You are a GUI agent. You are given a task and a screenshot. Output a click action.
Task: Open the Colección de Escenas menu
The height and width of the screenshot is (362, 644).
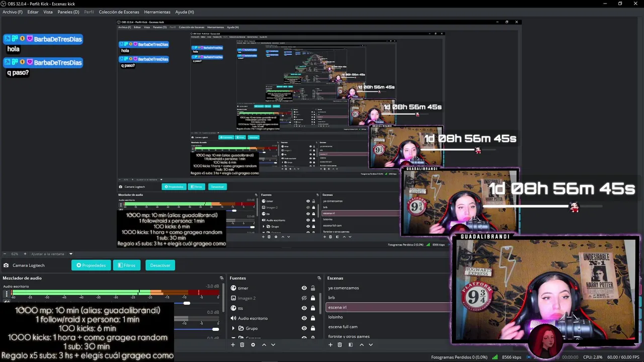(119, 12)
